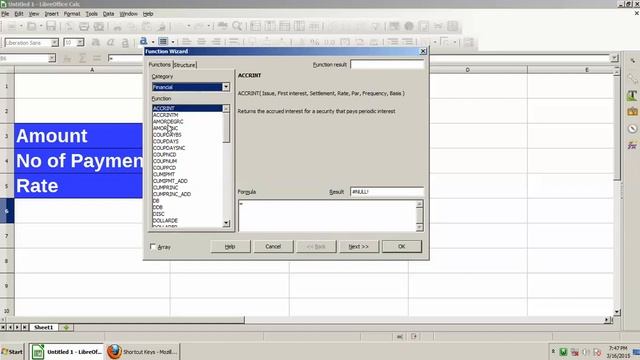Click the Align Right icon

pos(216,42)
